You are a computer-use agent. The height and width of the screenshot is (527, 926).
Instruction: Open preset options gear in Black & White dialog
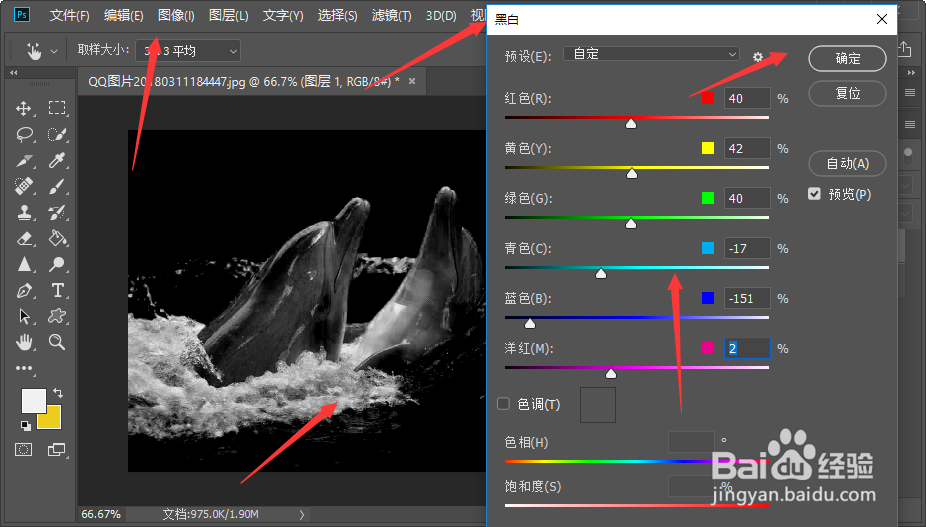758,57
